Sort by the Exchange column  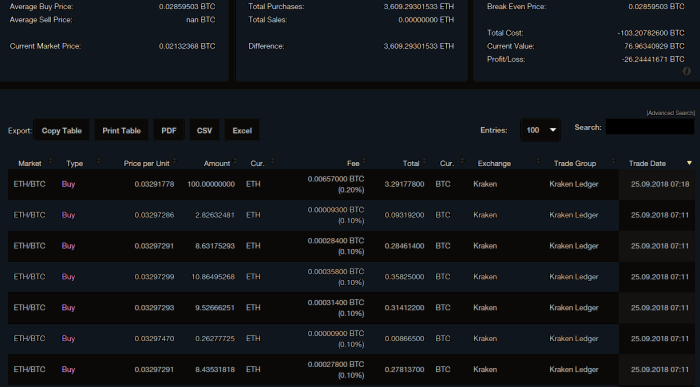coord(494,163)
